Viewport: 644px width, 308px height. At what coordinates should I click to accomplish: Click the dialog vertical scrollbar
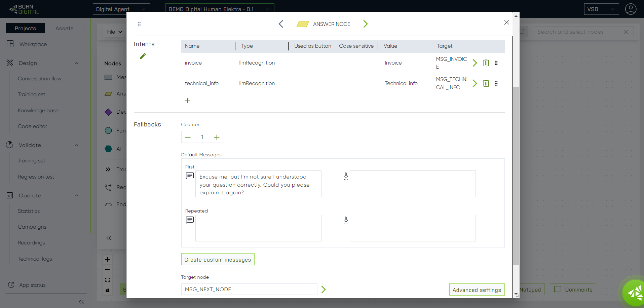click(516, 176)
